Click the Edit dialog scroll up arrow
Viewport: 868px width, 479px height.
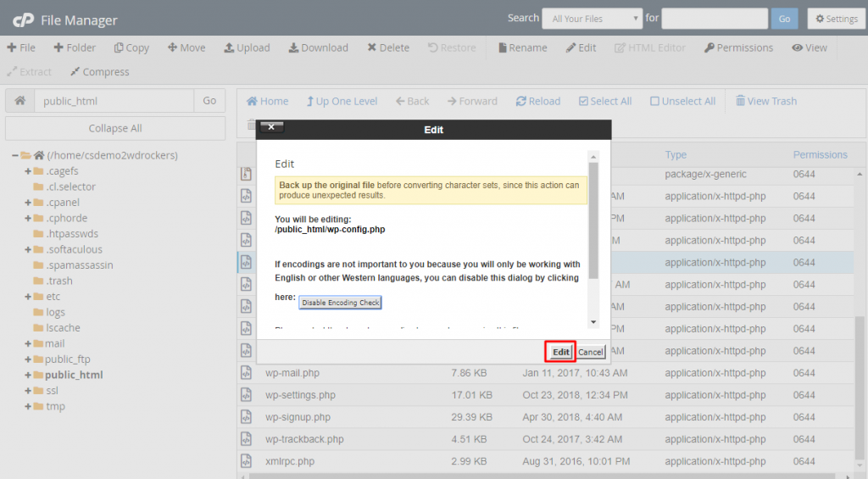(593, 157)
